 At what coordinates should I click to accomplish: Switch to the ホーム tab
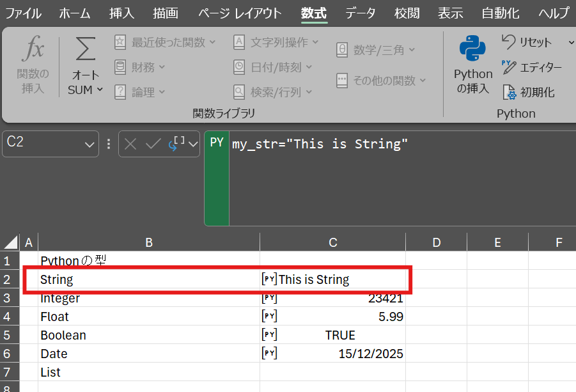click(x=75, y=13)
